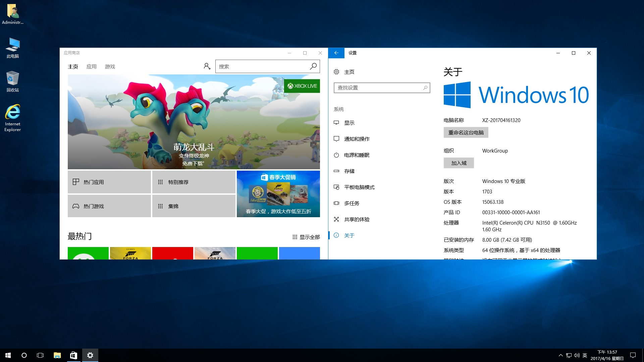Click the first green app thumbnail
This screenshot has width=644, height=362.
coord(88,253)
